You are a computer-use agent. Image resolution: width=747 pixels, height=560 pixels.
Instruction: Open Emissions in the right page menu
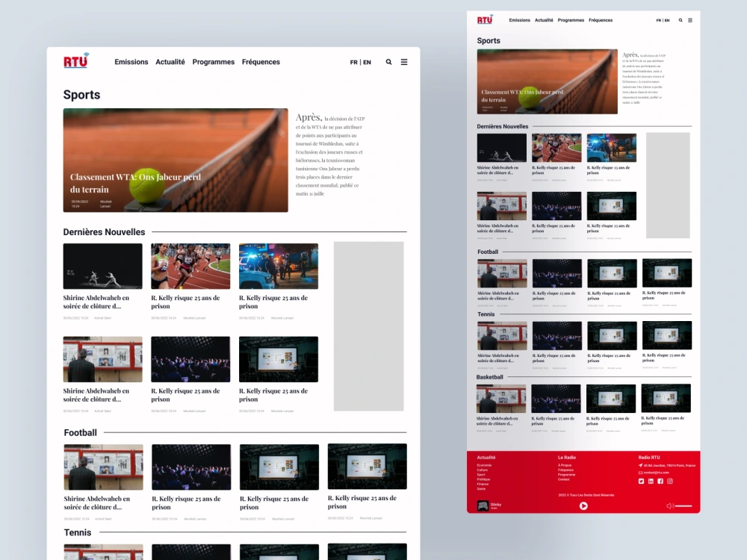pos(519,20)
